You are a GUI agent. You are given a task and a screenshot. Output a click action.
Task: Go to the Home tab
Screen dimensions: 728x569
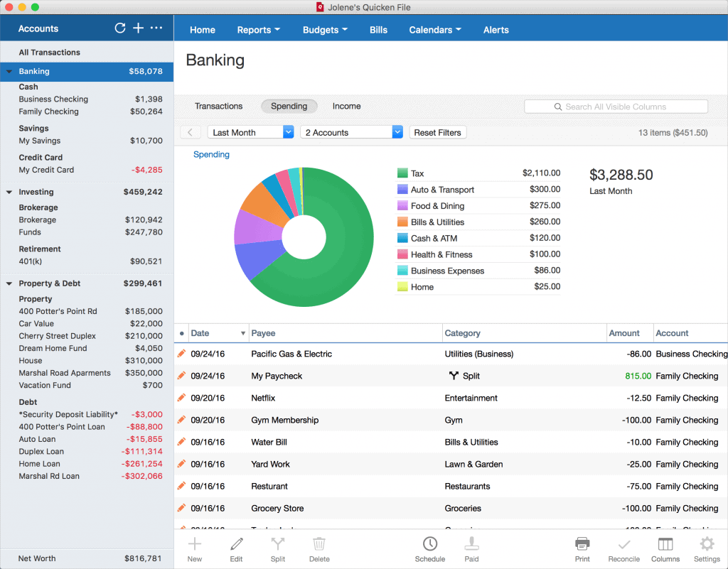(x=203, y=30)
